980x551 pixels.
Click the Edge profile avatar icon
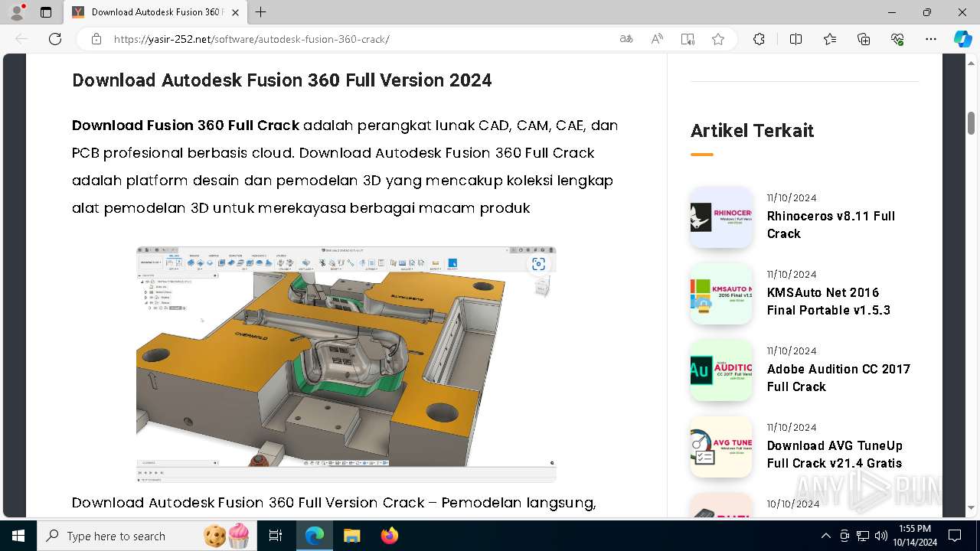pyautogui.click(x=17, y=12)
